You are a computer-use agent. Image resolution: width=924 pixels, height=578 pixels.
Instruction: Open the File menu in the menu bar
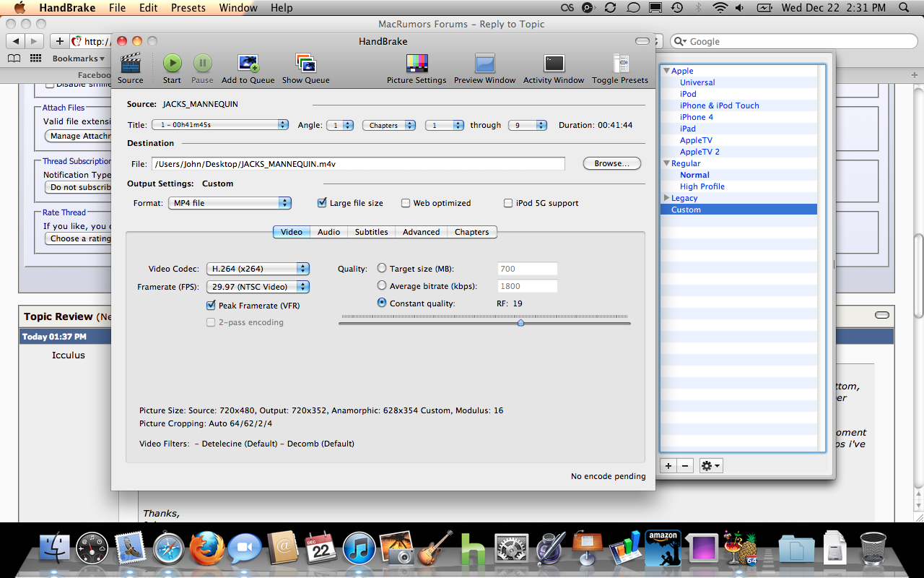[117, 8]
